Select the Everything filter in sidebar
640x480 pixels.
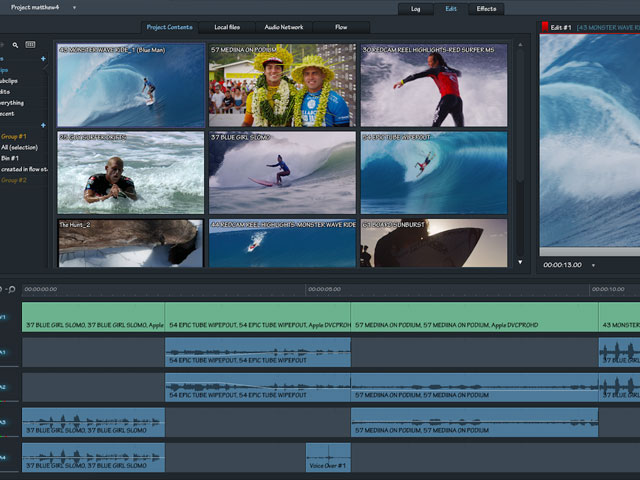click(12, 103)
